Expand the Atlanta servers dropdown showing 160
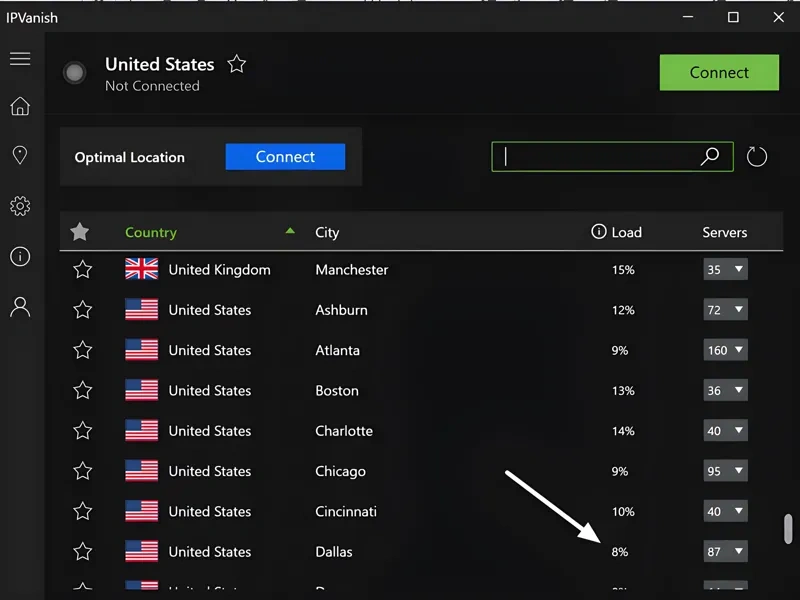Image resolution: width=800 pixels, height=600 pixels. pos(725,350)
